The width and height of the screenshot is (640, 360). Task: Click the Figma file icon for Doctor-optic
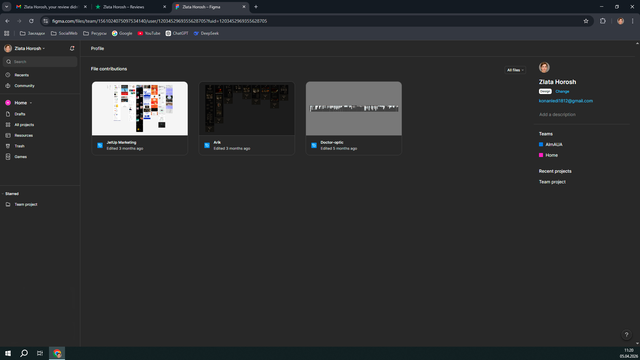[x=314, y=145]
